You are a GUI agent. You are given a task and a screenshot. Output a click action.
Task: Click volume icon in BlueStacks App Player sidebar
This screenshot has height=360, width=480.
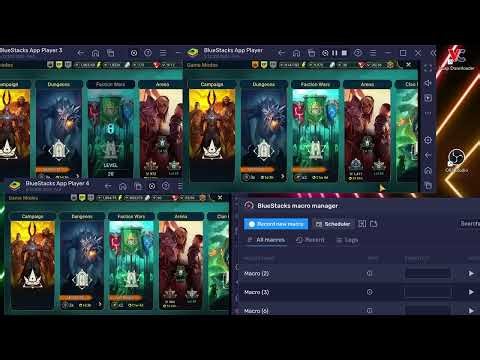tap(428, 83)
